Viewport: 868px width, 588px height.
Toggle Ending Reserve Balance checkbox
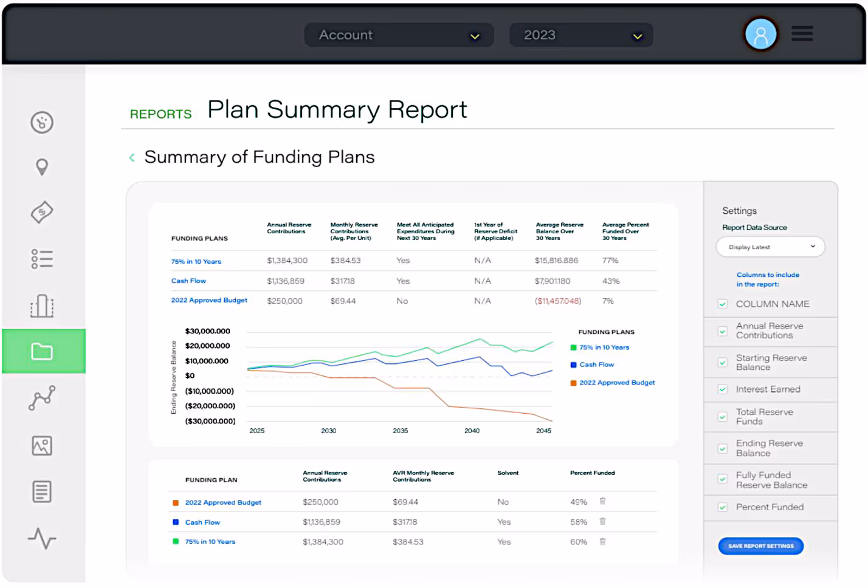722,448
